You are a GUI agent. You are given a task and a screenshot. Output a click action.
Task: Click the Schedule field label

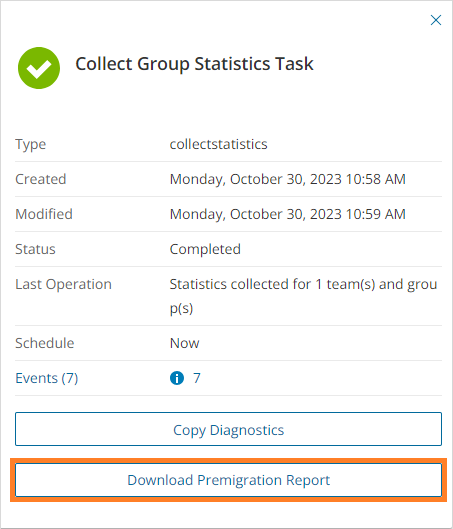(x=45, y=343)
